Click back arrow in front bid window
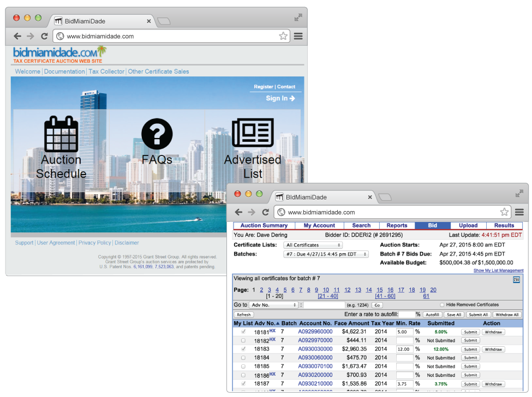This screenshot has width=532, height=397. coord(238,212)
